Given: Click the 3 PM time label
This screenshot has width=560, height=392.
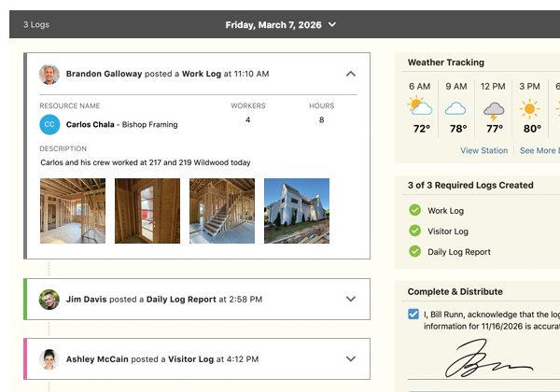Looking at the screenshot, I should point(529,87).
